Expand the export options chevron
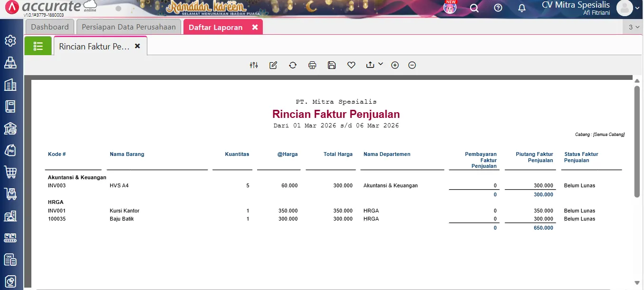Image resolution: width=644 pixels, height=290 pixels. [x=380, y=65]
